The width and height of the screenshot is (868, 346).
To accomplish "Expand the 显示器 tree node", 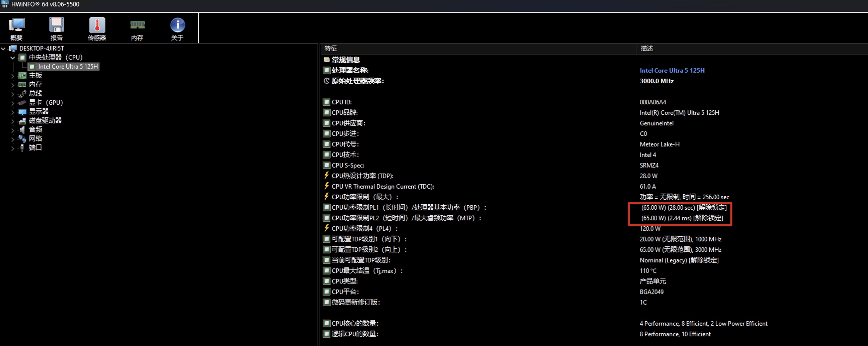I will tap(13, 112).
